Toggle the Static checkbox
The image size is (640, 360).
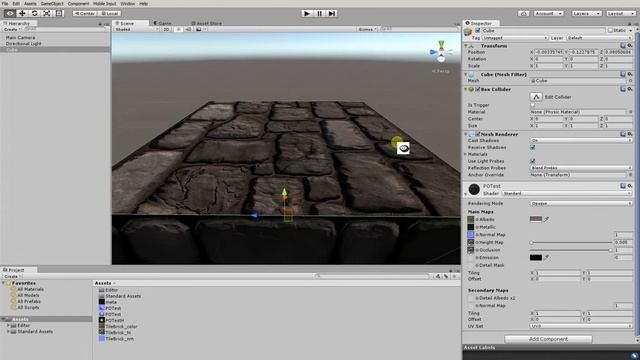(x=611, y=31)
